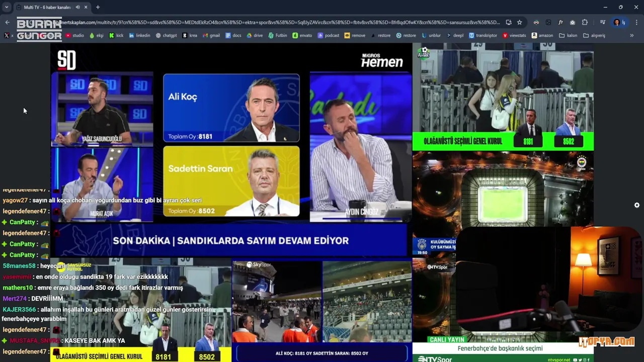
Task: Click the install app icon in address bar
Action: [x=509, y=22]
